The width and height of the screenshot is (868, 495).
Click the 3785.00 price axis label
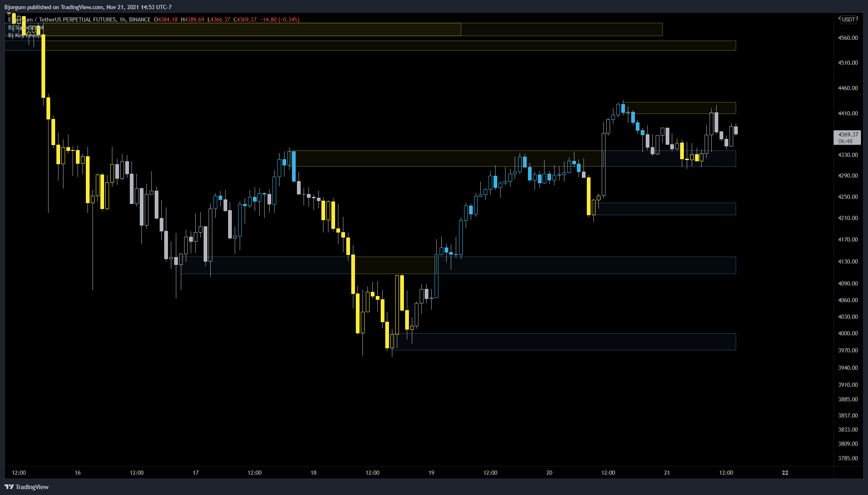click(x=848, y=458)
